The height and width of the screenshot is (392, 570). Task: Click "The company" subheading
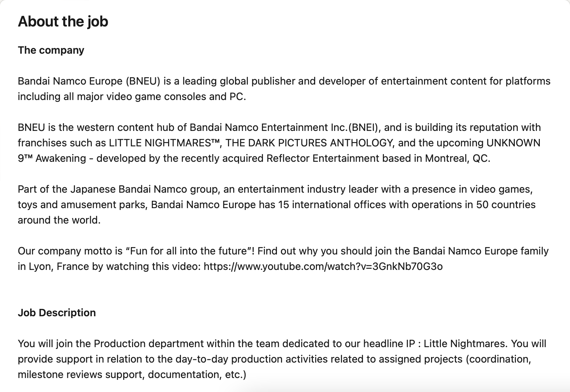pyautogui.click(x=51, y=50)
